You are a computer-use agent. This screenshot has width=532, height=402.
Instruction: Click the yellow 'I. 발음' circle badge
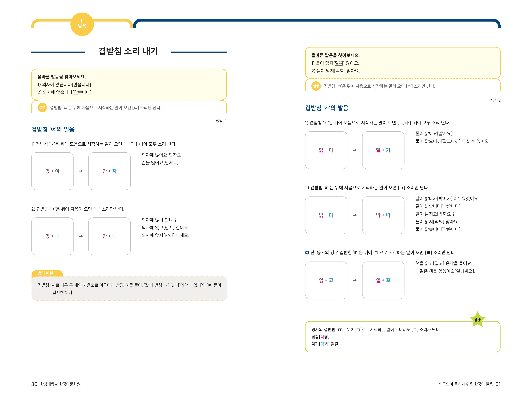tap(82, 24)
